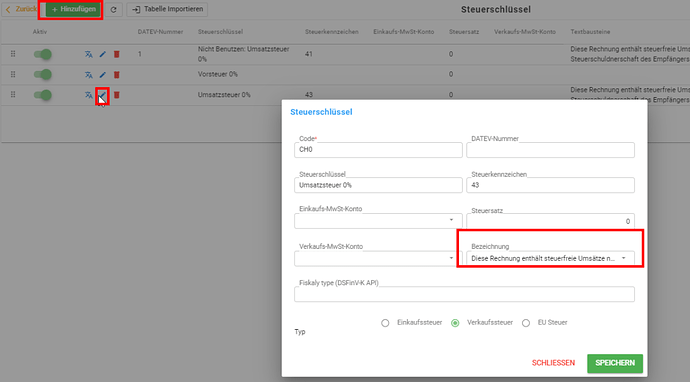Delete the Nicht Benutzen row with the trash icon

[117, 54]
